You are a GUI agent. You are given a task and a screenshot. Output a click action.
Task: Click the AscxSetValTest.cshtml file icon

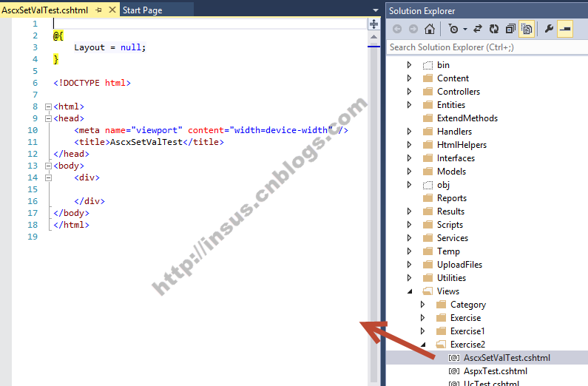(x=454, y=358)
